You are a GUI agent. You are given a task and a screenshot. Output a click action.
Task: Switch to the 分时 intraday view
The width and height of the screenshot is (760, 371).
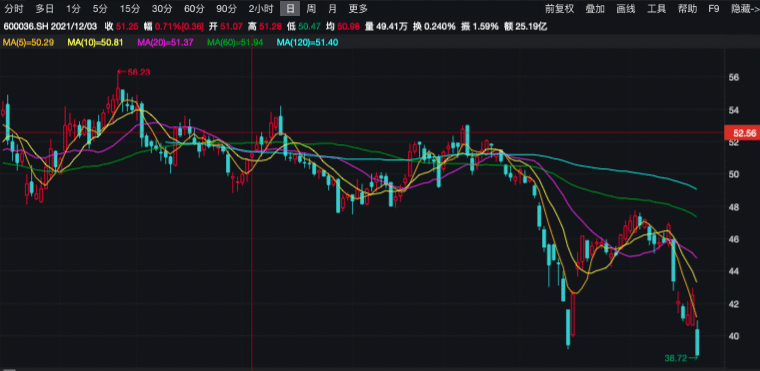(x=14, y=8)
